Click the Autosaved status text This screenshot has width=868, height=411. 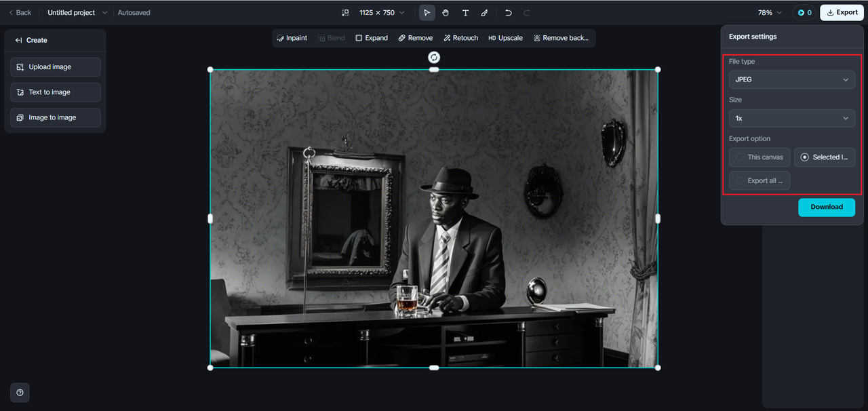tap(134, 12)
